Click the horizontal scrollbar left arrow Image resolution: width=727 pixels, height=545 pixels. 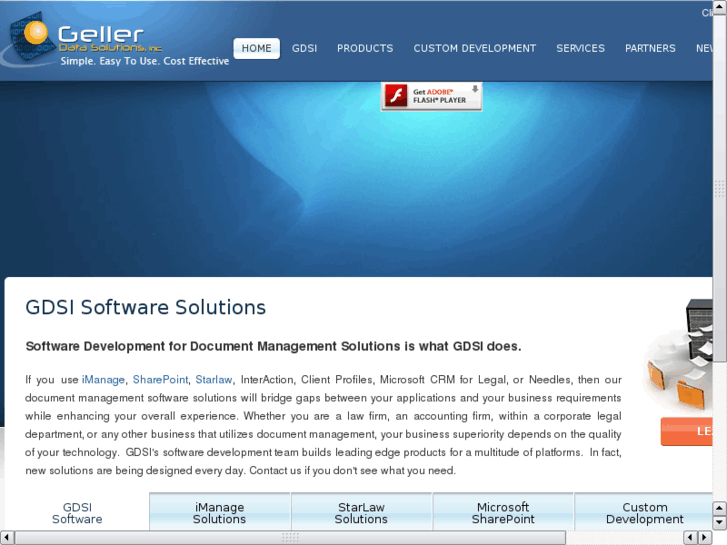pos(7,538)
